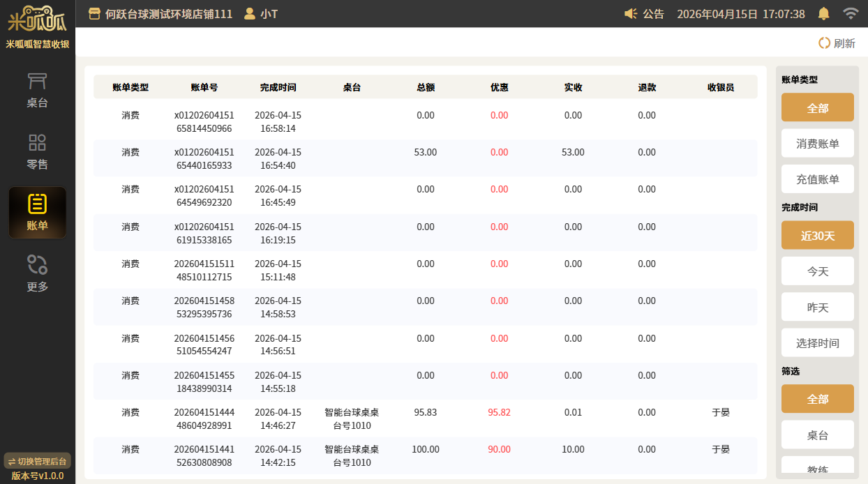This screenshot has width=868, height=484.
Task: Click the 公告 announcement speaker icon
Action: (x=631, y=14)
